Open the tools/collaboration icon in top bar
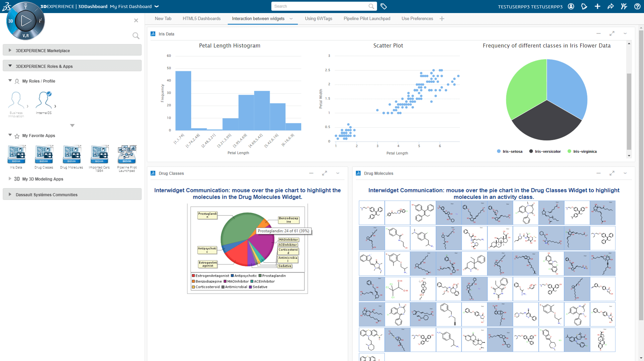 pyautogui.click(x=624, y=6)
